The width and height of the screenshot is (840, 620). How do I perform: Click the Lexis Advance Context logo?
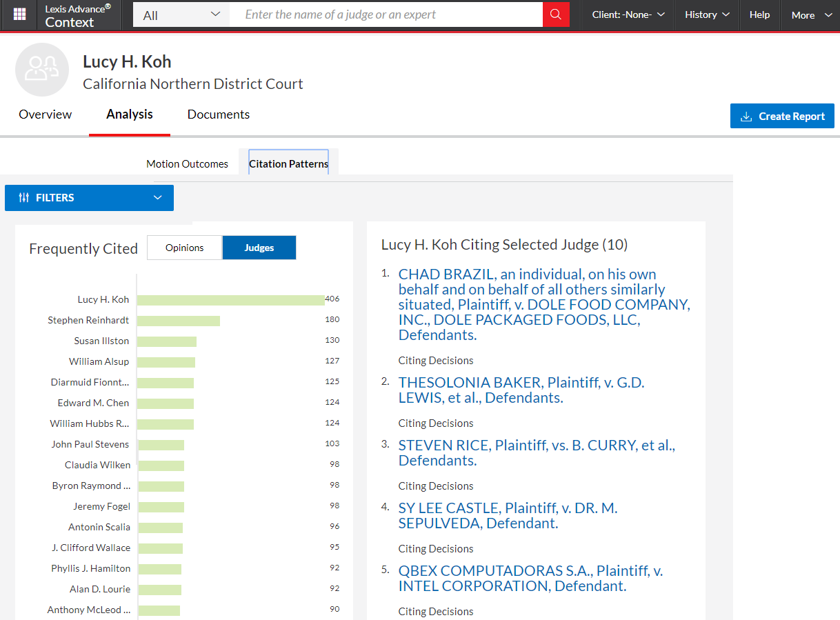[77, 15]
